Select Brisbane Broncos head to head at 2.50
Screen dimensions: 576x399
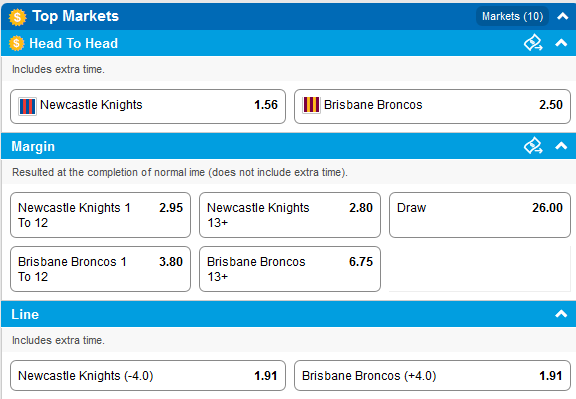[x=432, y=106]
